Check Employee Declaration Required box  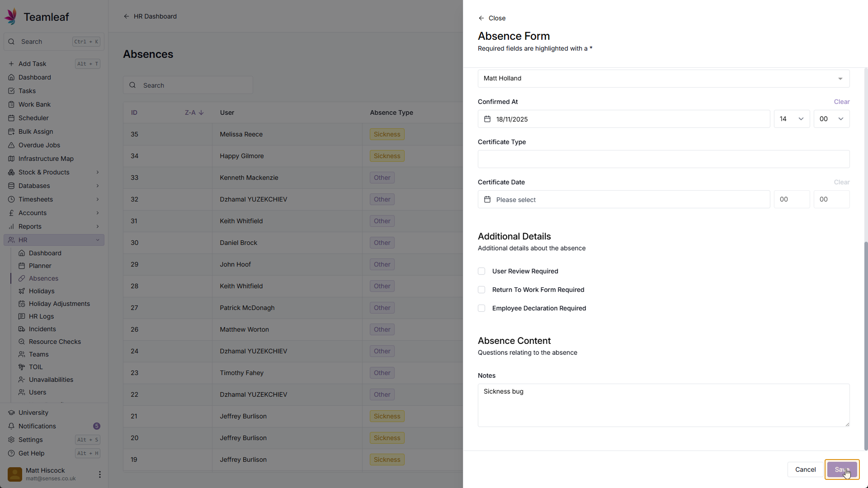(x=481, y=308)
